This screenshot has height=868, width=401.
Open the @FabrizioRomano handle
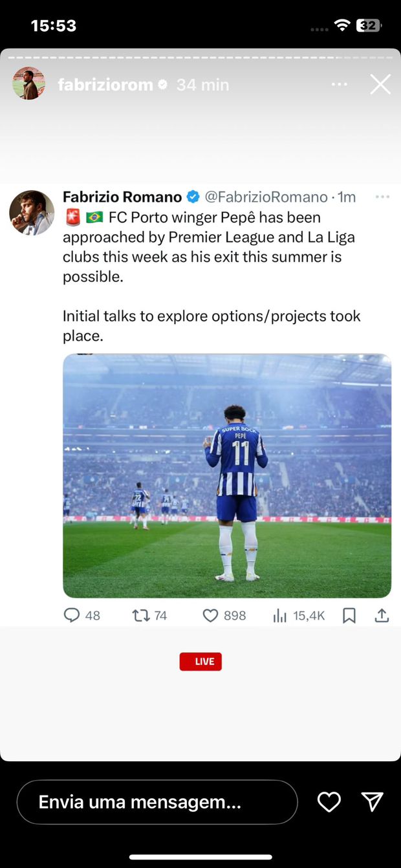[266, 197]
